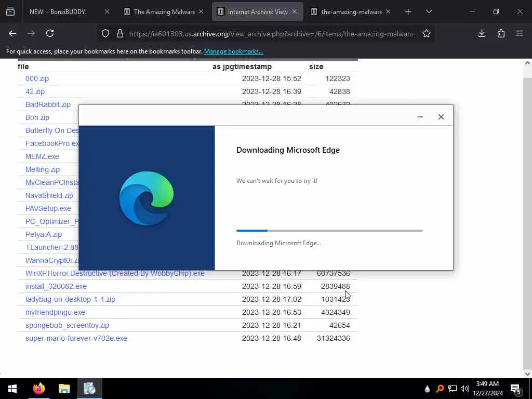Open the spongebob_screentoy.zip link
532x399 pixels.
[x=67, y=325]
